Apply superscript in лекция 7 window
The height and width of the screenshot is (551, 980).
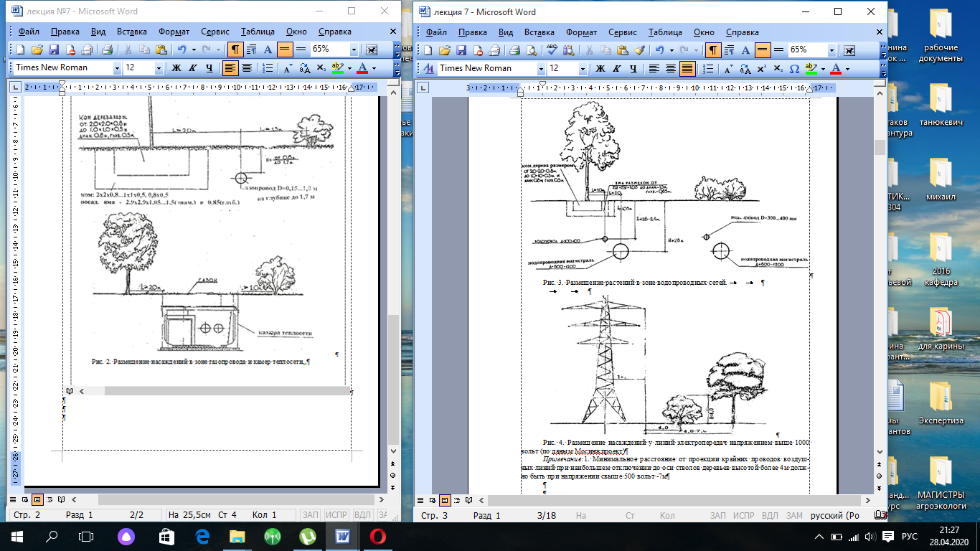[761, 69]
